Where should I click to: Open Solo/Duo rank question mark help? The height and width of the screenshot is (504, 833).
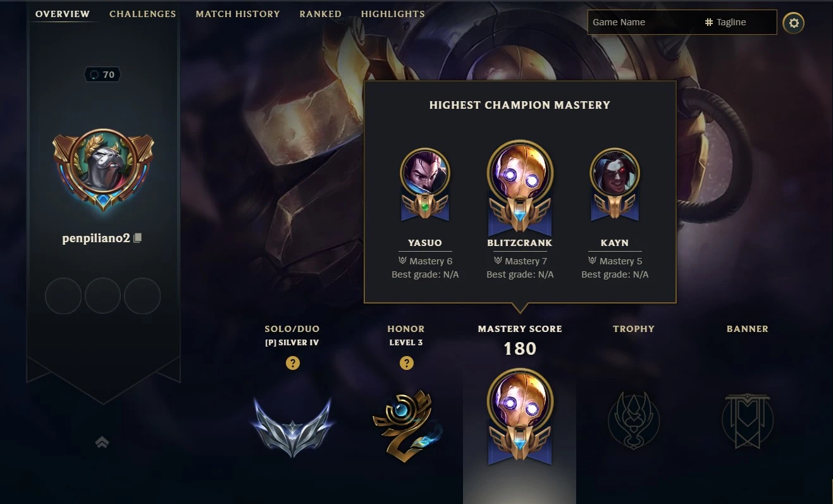pos(292,363)
